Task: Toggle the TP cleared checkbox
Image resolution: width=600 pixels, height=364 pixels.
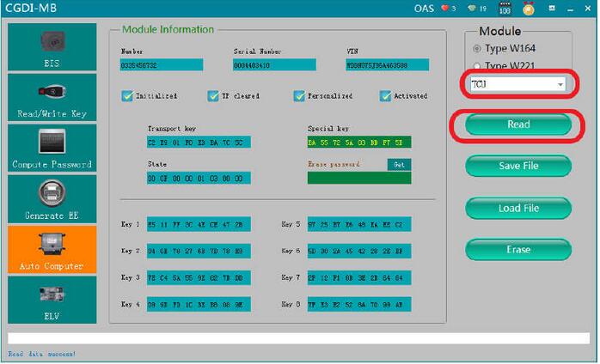Action: (x=213, y=95)
